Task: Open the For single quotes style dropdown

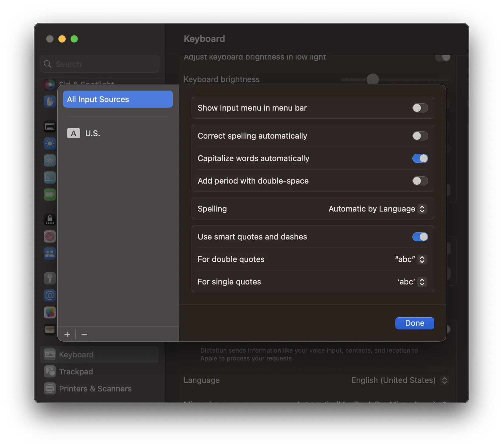Action: pyautogui.click(x=412, y=282)
